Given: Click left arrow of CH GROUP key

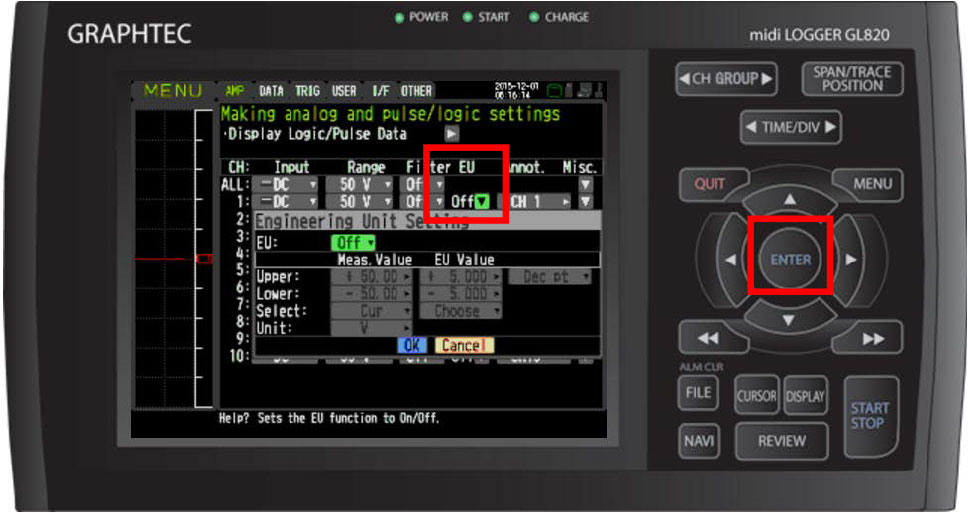Looking at the screenshot, I should pyautogui.click(x=685, y=79).
